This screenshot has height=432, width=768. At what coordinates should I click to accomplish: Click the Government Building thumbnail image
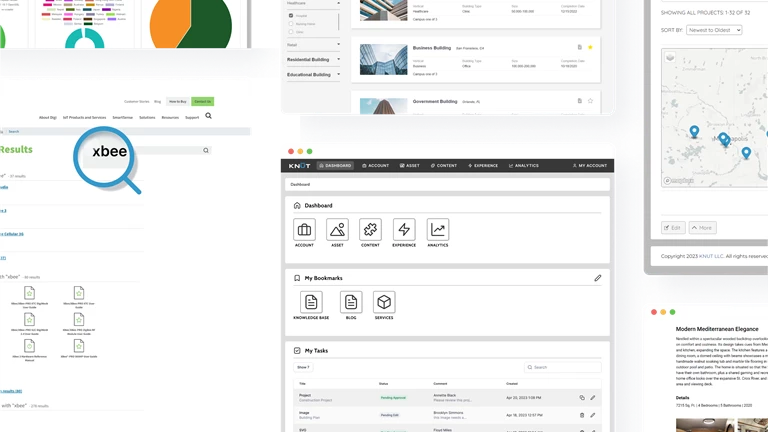[384, 106]
